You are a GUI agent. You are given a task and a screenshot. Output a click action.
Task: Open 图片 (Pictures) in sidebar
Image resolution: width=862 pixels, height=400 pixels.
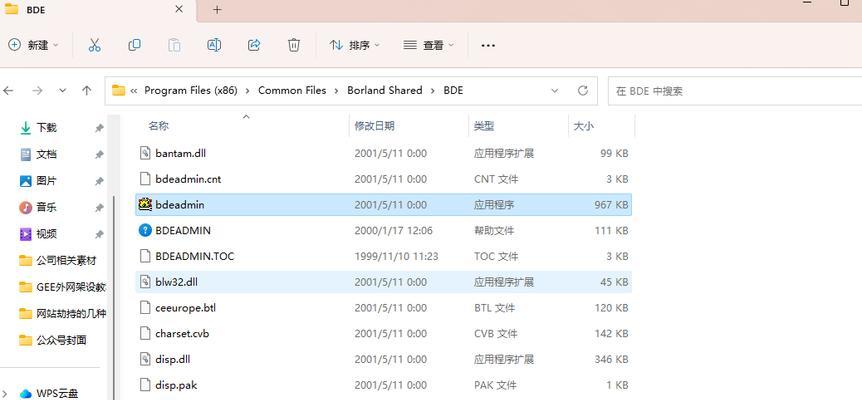tap(46, 181)
